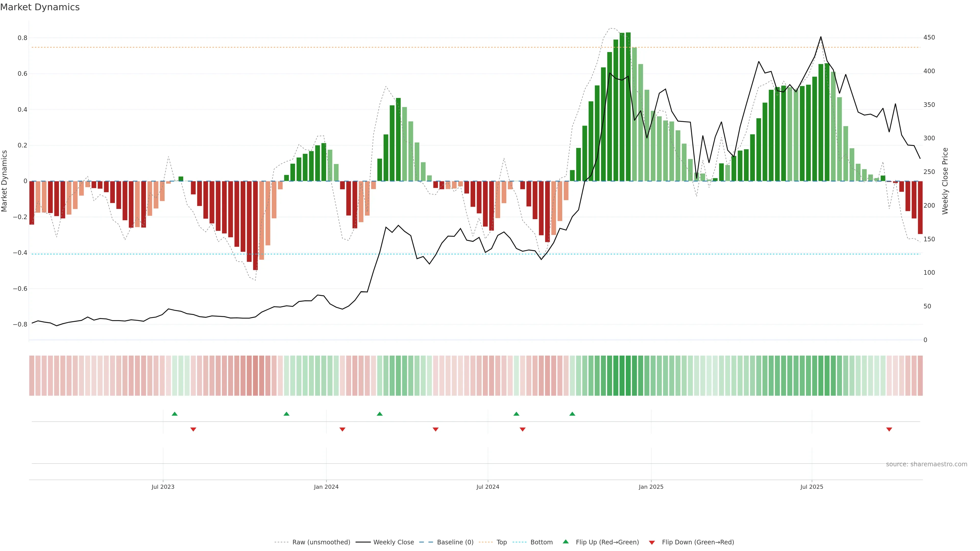Click the rightmost heat strip cell
Viewport: 980px width, 551px height.
tap(920, 376)
